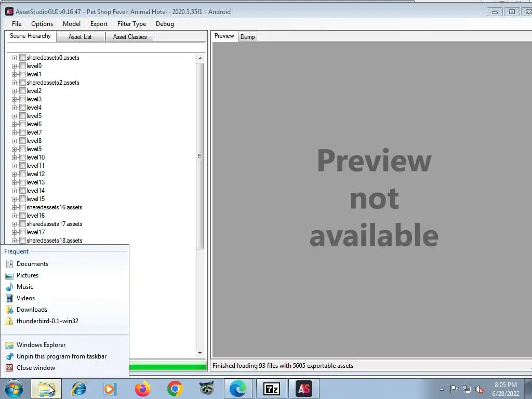Switch to the 7-Zip taskbar window

point(271,389)
